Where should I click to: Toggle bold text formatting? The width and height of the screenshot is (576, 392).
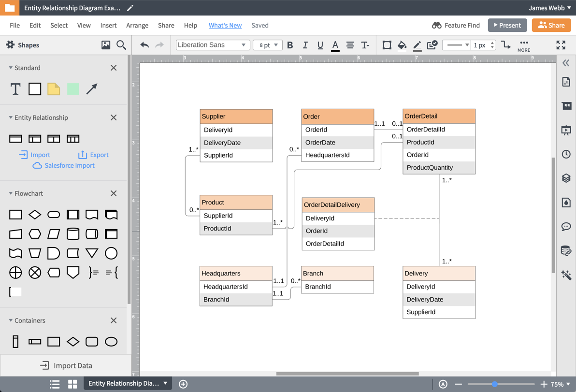click(x=290, y=45)
